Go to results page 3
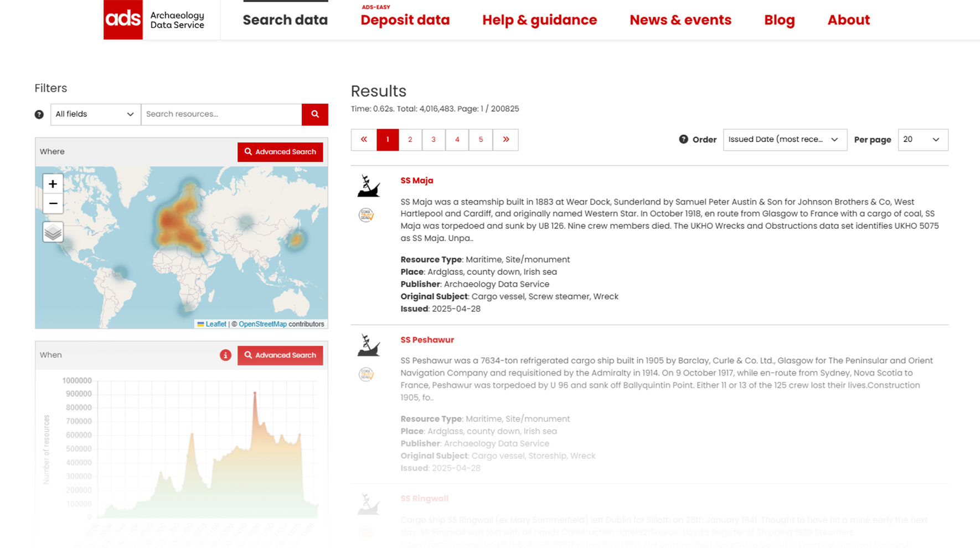Screen dimensions: 980x548 pyautogui.click(x=434, y=140)
